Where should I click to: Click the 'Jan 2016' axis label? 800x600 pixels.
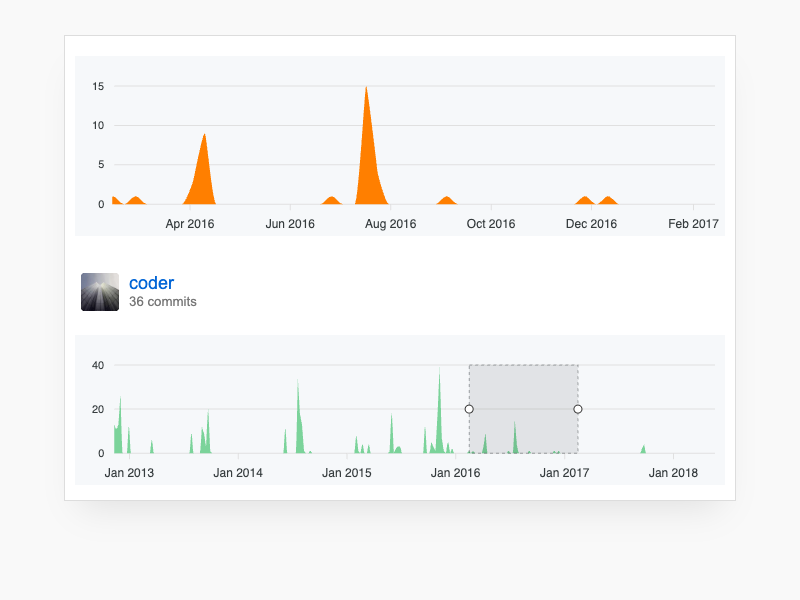(455, 472)
